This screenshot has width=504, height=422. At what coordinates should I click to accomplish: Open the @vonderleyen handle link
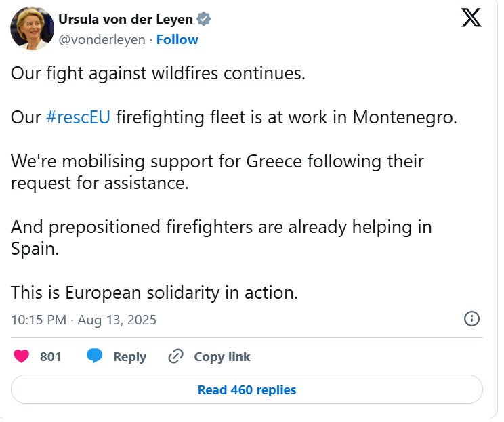click(102, 39)
